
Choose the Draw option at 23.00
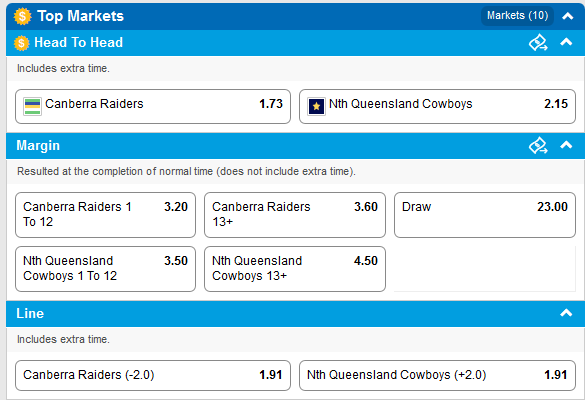click(x=485, y=215)
